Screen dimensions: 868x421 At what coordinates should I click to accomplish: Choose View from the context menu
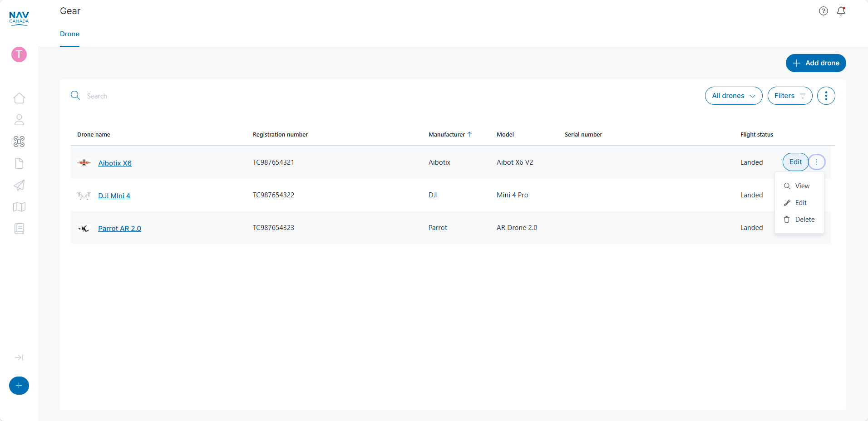pos(799,186)
